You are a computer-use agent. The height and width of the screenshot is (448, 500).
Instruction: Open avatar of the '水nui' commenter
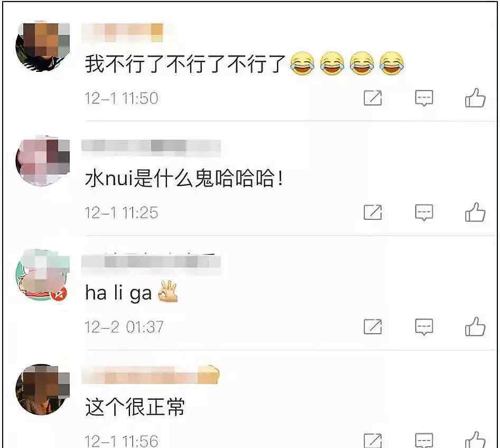tap(43, 161)
